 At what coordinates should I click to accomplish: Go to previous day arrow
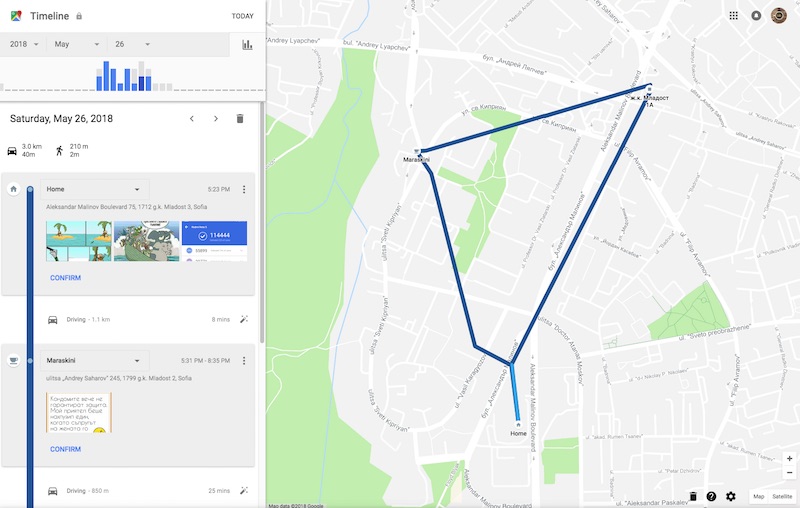(x=192, y=119)
